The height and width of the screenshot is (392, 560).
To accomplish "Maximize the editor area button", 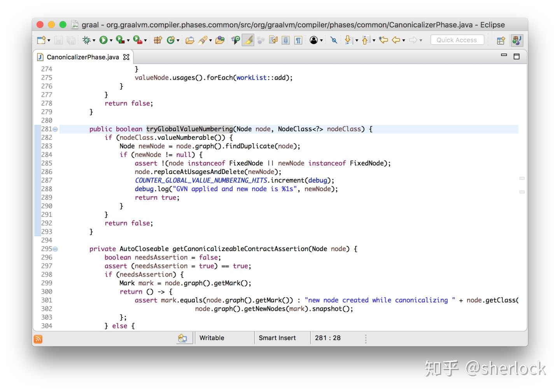I will (516, 56).
